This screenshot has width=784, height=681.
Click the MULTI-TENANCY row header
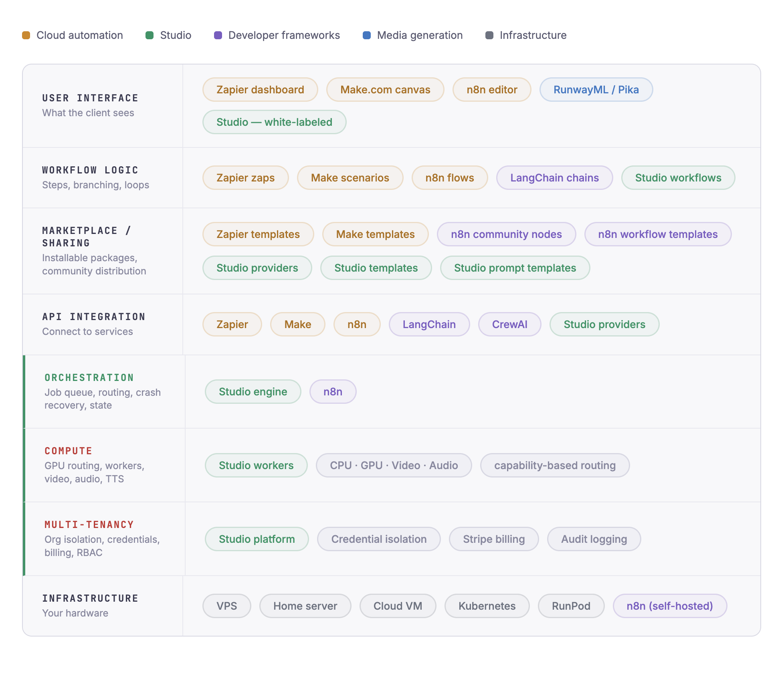coord(89,524)
